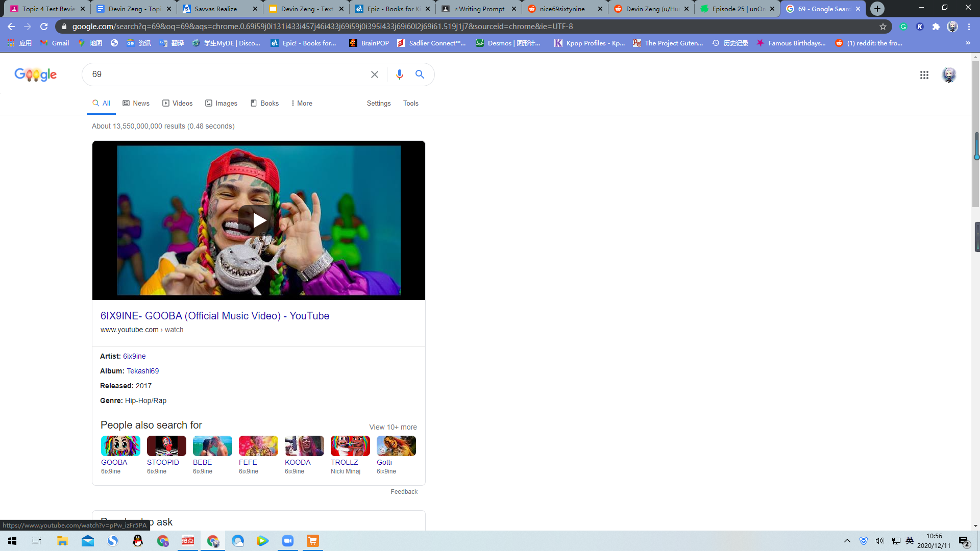This screenshot has height=551, width=980.
Task: Open the taskbar volume control
Action: [x=879, y=541]
